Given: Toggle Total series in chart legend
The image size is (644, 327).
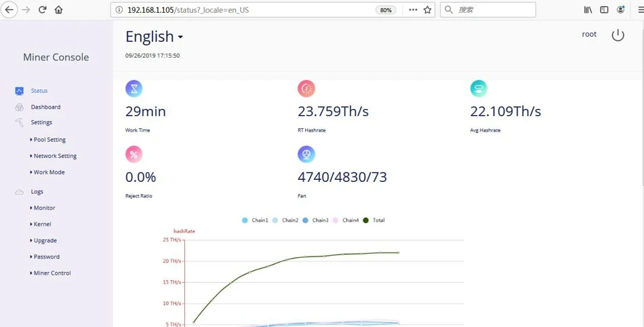Looking at the screenshot, I should [374, 220].
